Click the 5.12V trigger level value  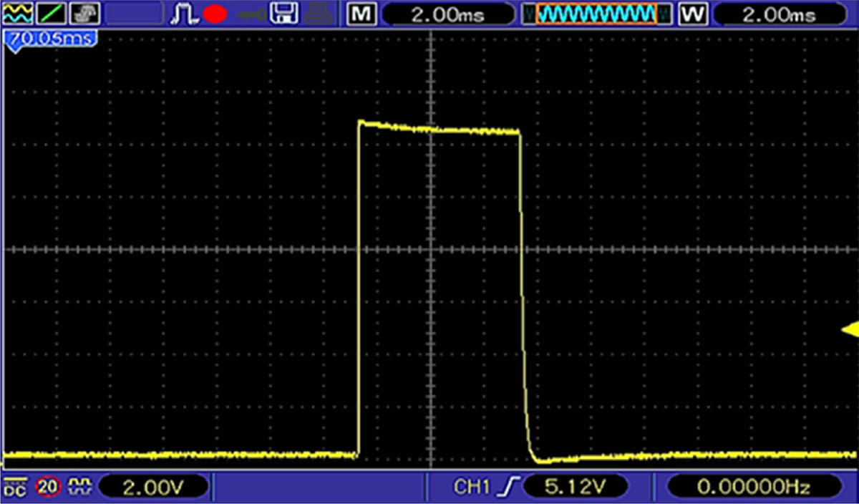click(x=575, y=488)
